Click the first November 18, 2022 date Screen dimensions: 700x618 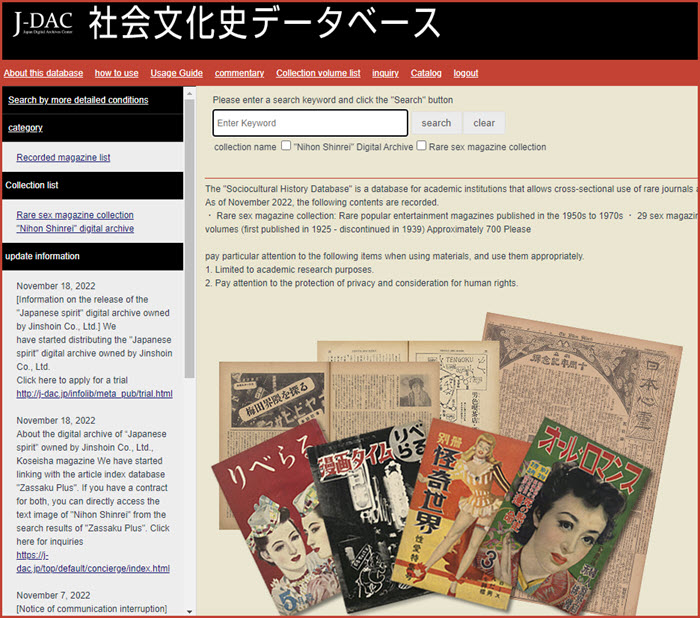[x=56, y=286]
